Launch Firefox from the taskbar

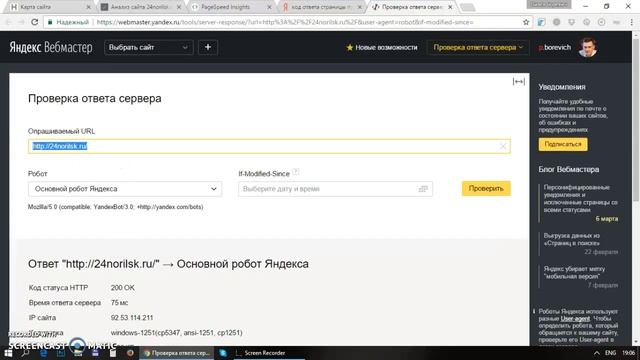pos(130,353)
